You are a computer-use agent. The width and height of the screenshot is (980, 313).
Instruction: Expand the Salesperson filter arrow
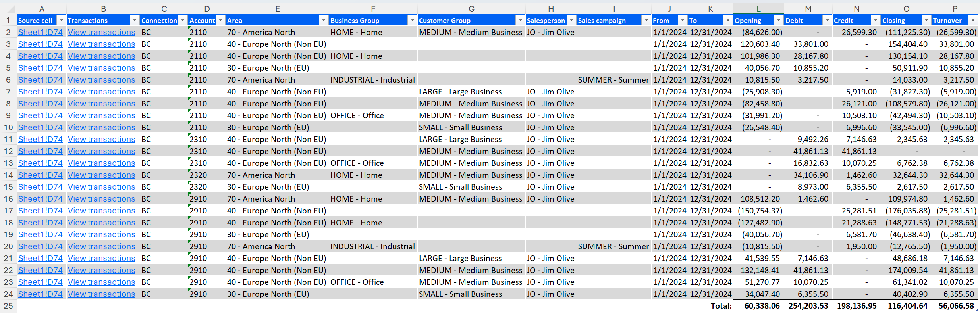[x=571, y=20]
